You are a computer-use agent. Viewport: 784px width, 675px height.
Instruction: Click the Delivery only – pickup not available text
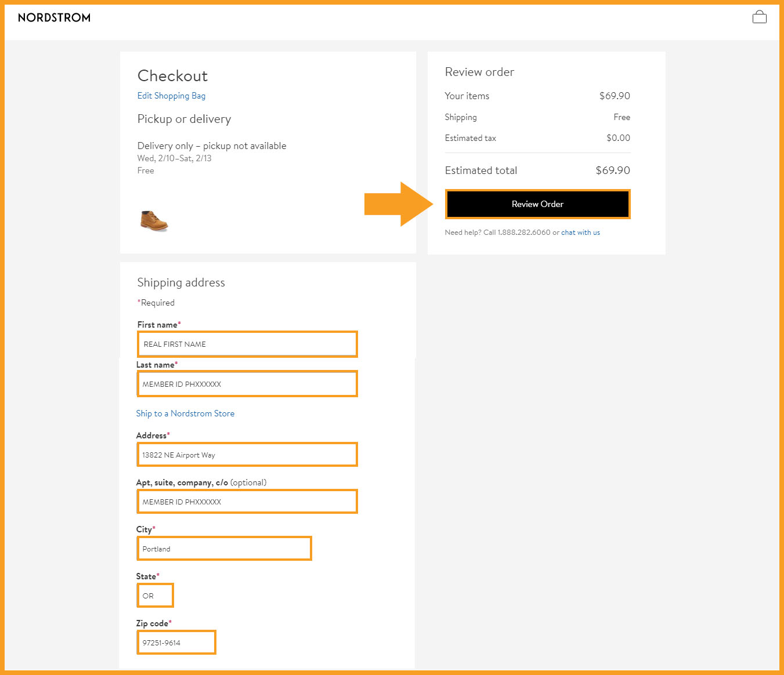point(212,146)
